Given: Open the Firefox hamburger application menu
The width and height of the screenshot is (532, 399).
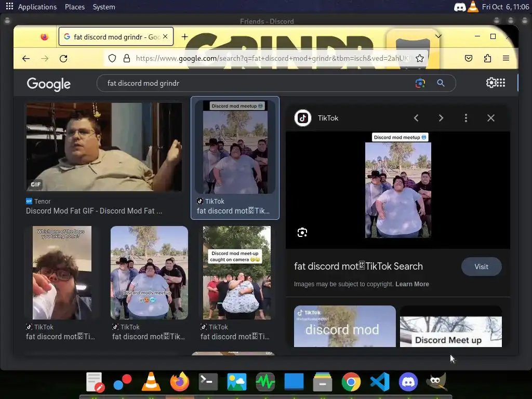Looking at the screenshot, I should click(x=506, y=58).
